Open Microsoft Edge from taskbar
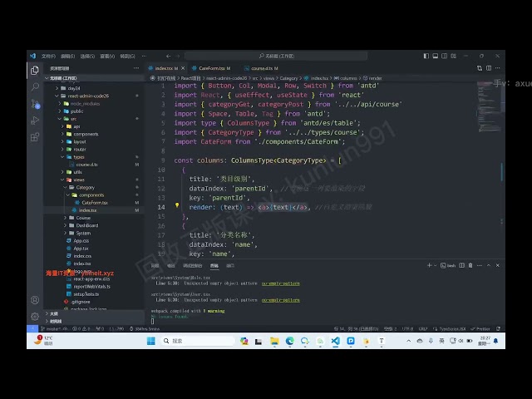532x399 pixels. (x=289, y=341)
